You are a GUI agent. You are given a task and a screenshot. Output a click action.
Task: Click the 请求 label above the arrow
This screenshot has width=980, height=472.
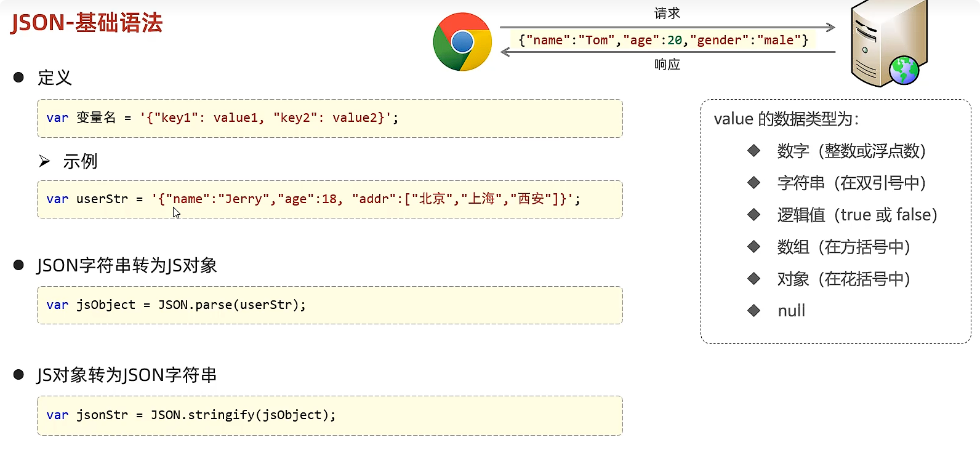(667, 13)
